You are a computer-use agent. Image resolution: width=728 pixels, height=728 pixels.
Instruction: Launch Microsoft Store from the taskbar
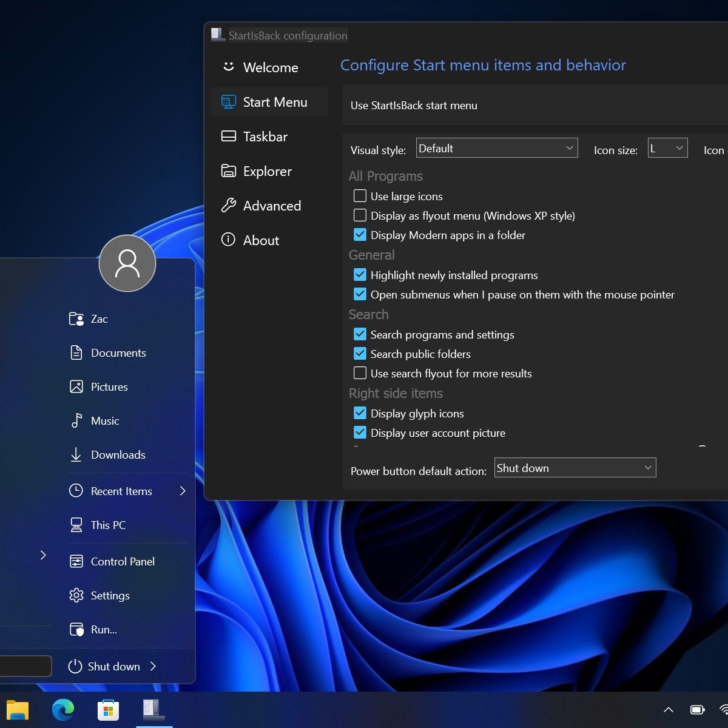(x=108, y=709)
